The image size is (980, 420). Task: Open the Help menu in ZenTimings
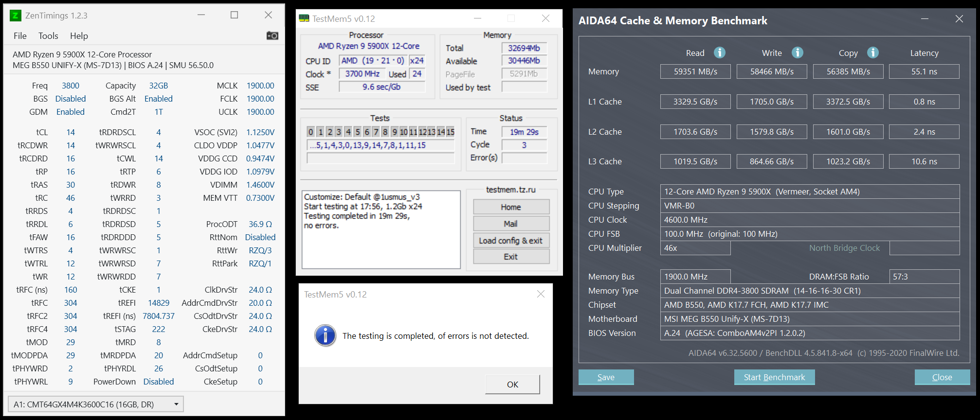(x=79, y=36)
